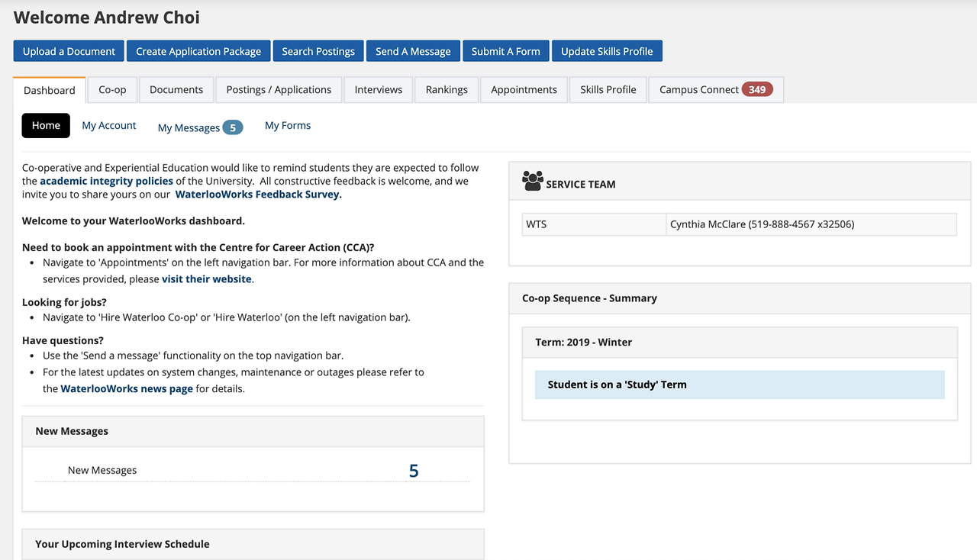The width and height of the screenshot is (977, 560).
Task: Click the Submit A Form button
Action: (505, 51)
